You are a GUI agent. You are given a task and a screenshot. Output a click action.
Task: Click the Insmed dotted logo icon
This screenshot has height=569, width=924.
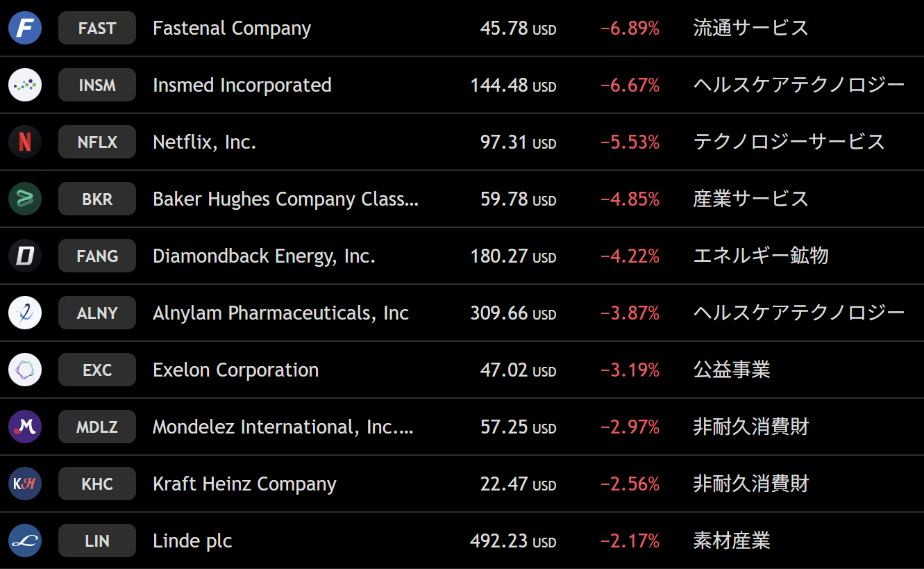pyautogui.click(x=25, y=85)
